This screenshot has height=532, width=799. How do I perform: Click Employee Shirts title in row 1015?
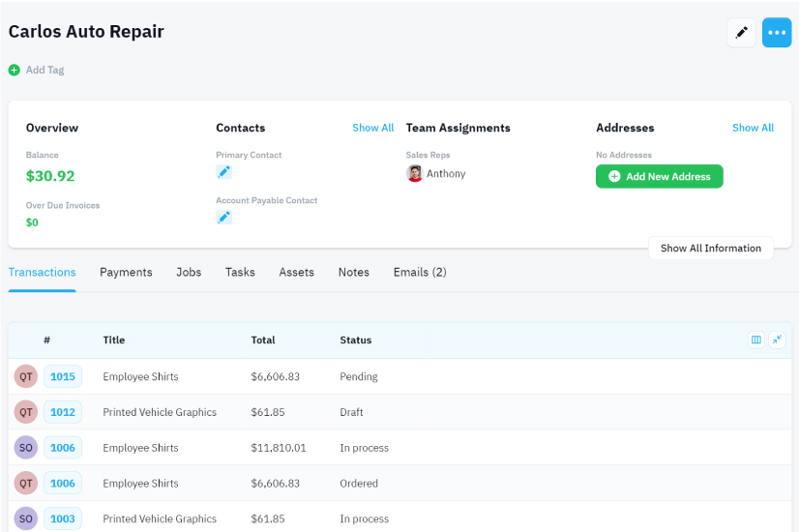point(140,376)
